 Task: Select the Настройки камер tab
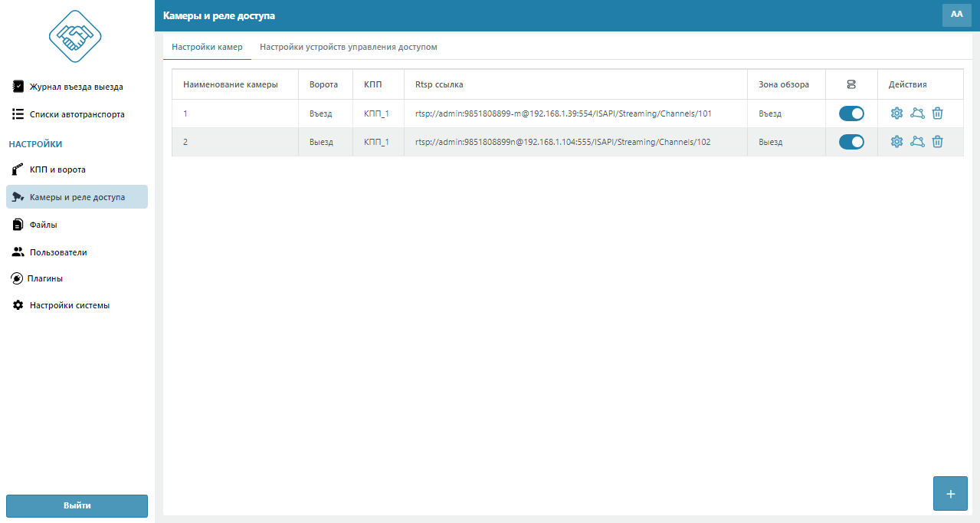coord(207,47)
